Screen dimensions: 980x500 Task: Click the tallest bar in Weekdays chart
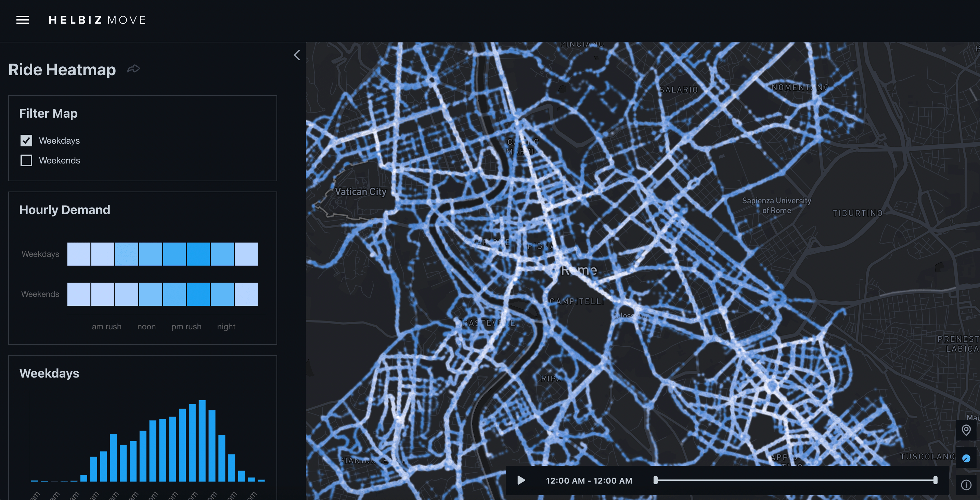[202, 441]
